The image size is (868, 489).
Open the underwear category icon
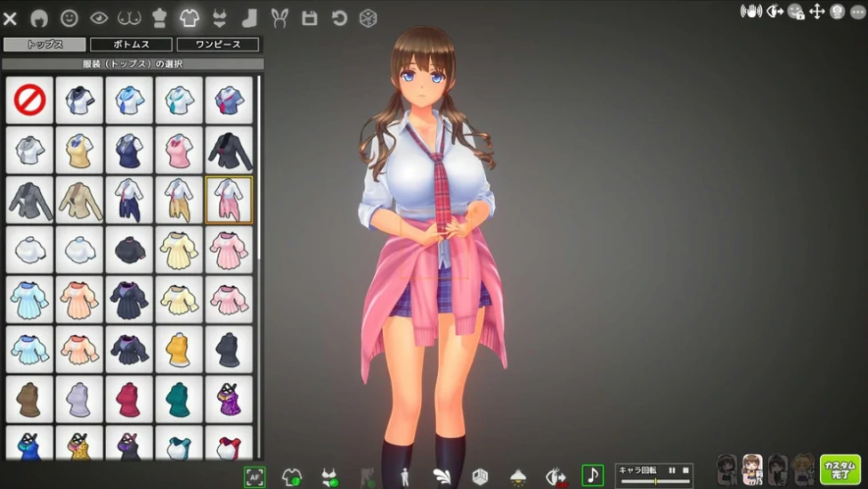(220, 19)
